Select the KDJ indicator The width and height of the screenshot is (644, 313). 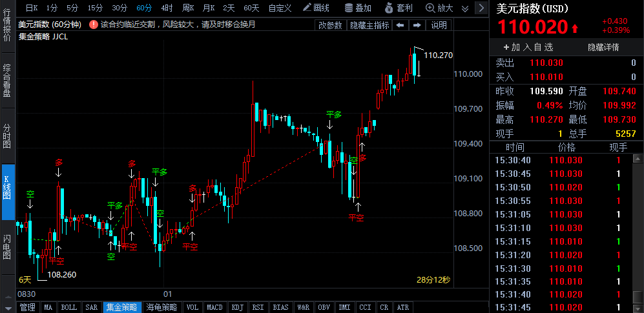(x=238, y=307)
